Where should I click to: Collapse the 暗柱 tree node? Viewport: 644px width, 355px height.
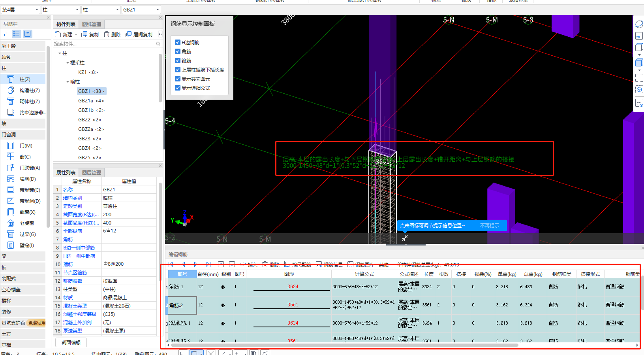(68, 82)
